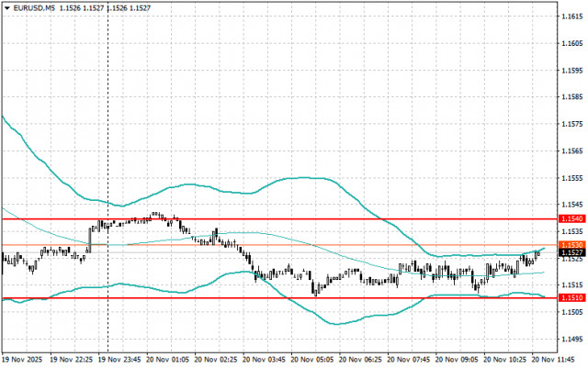Click the 19 Nov 2025 date label

point(22,360)
